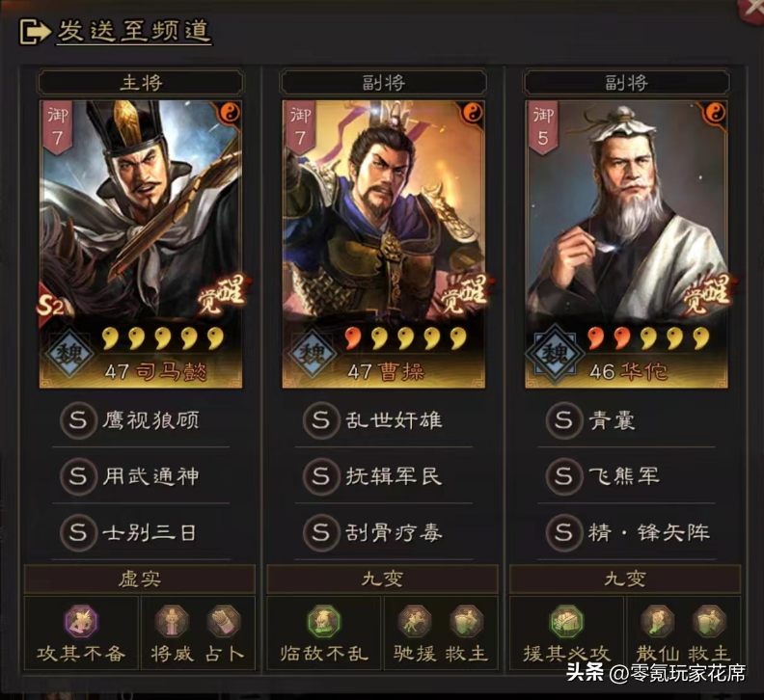This screenshot has height=700, width=764.
Task: Open the 发送至频道 link
Action: (133, 32)
